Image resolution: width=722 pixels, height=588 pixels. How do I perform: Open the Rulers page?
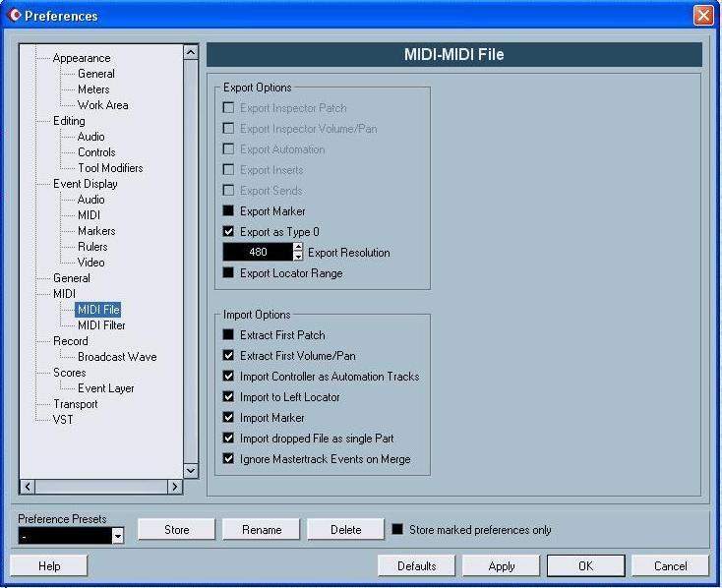(x=92, y=247)
